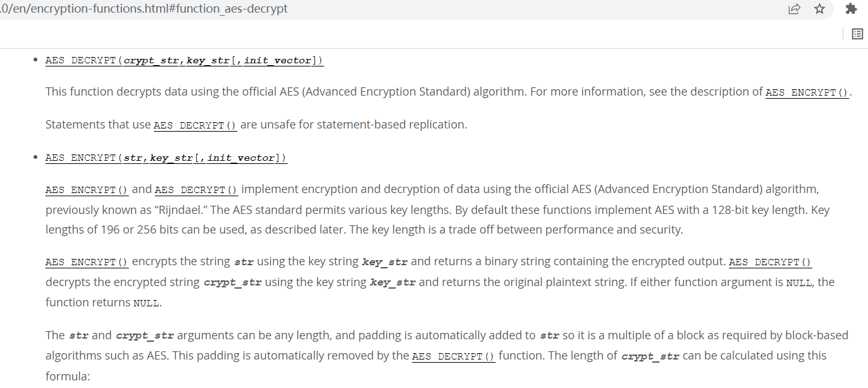This screenshot has width=868, height=388.
Task: Open the browser extensions puzzle-piece icon
Action: 850,9
